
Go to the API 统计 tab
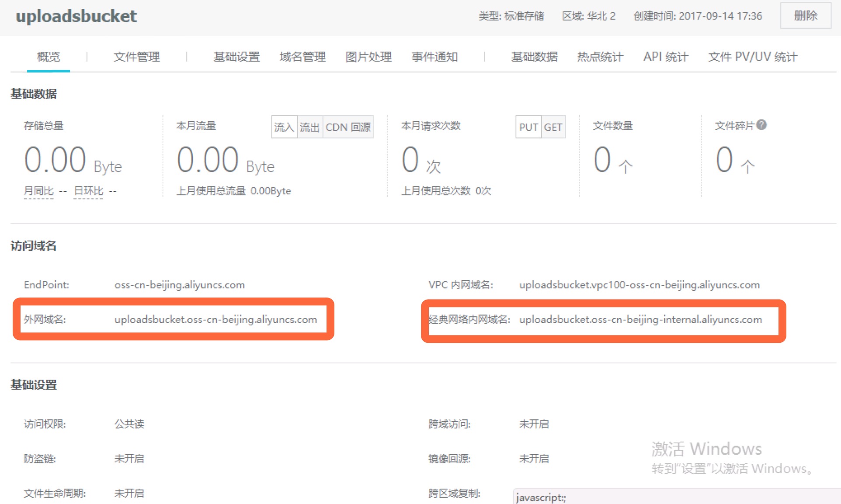pos(665,57)
